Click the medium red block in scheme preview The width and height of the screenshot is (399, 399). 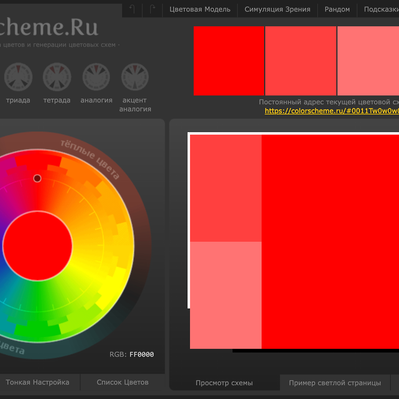tap(226, 188)
